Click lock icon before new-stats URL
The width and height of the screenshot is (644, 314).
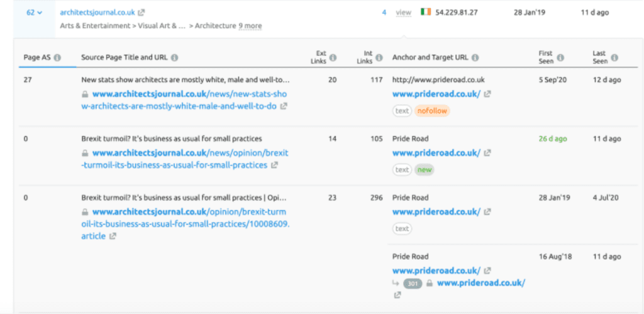(x=85, y=94)
